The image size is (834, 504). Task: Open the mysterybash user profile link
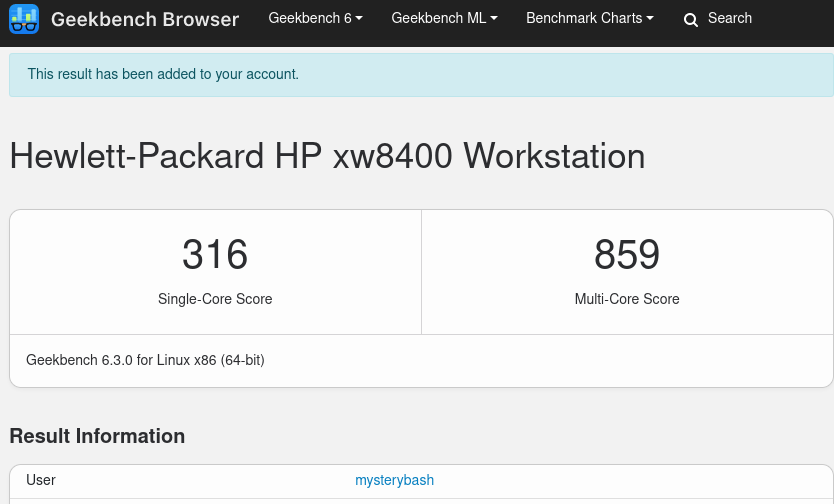click(x=394, y=480)
